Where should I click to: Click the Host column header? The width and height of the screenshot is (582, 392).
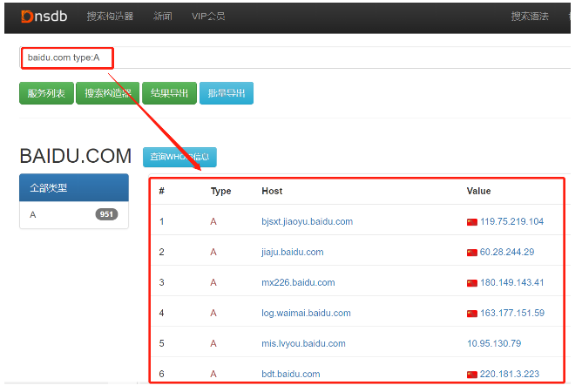[272, 191]
